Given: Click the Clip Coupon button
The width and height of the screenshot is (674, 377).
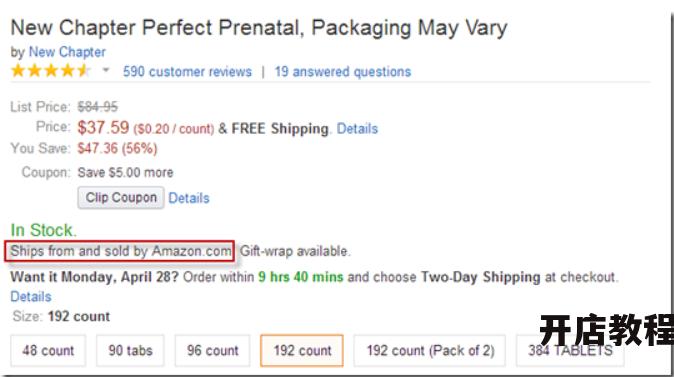Looking at the screenshot, I should tap(121, 198).
